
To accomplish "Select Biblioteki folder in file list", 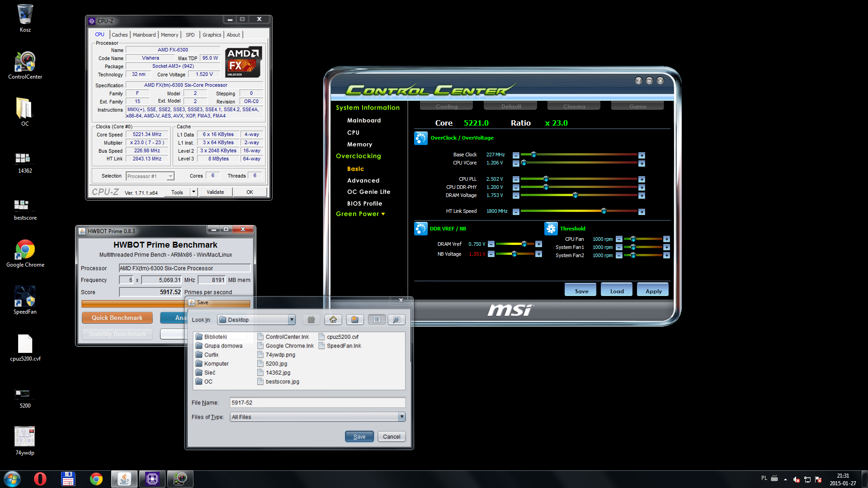I will [211, 337].
